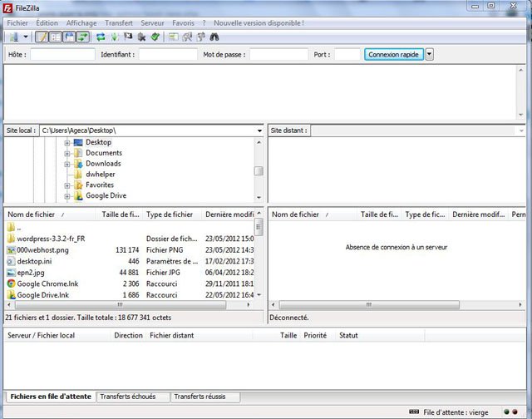The height and width of the screenshot is (419, 532).
Task: Select the epn2.jpg file
Action: pos(31,273)
